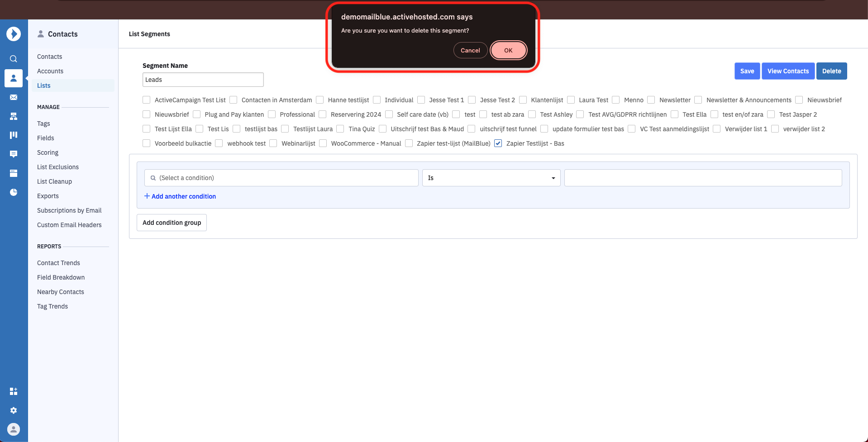Click the magnifier in the condition field

pyautogui.click(x=153, y=178)
